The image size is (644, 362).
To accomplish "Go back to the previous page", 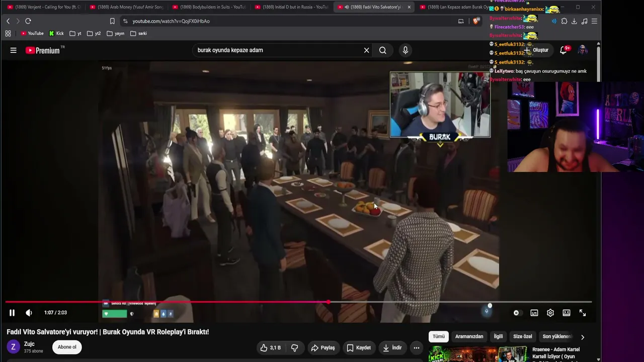I will coord(8,21).
